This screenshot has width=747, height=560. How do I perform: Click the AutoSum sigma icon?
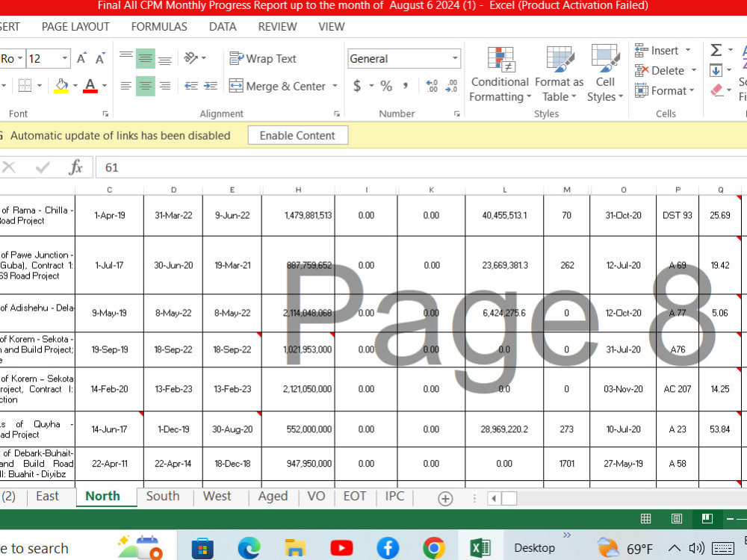(716, 50)
